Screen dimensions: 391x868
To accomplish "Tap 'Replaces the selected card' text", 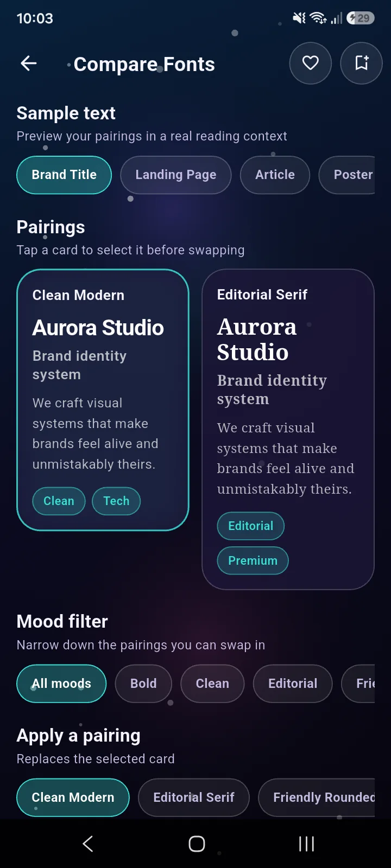I will (96, 759).
